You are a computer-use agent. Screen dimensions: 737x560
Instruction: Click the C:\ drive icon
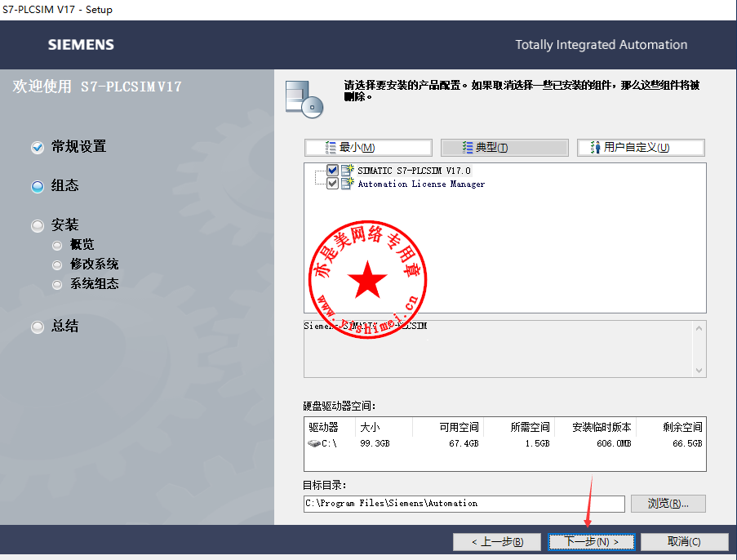(313, 443)
